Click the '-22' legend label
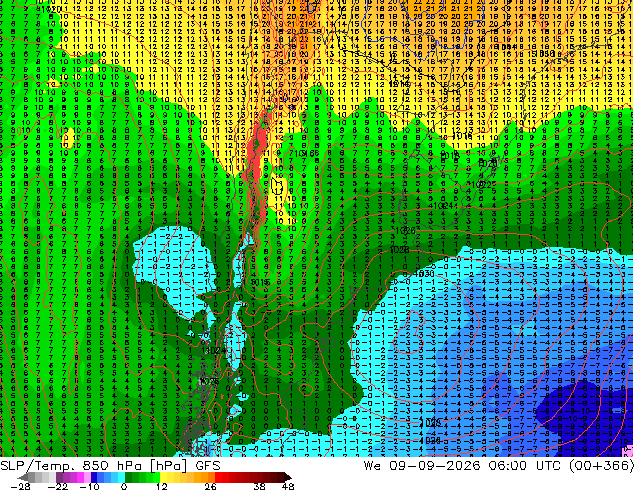 (57, 486)
